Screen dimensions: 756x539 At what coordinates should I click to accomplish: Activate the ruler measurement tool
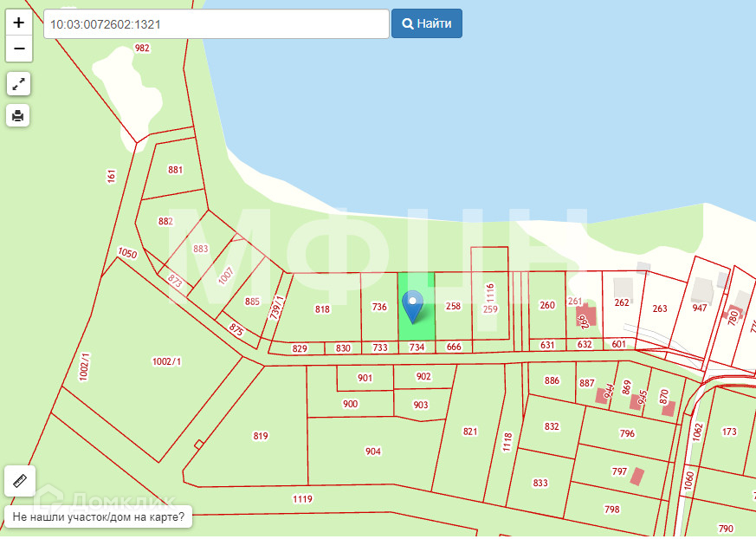[20, 481]
